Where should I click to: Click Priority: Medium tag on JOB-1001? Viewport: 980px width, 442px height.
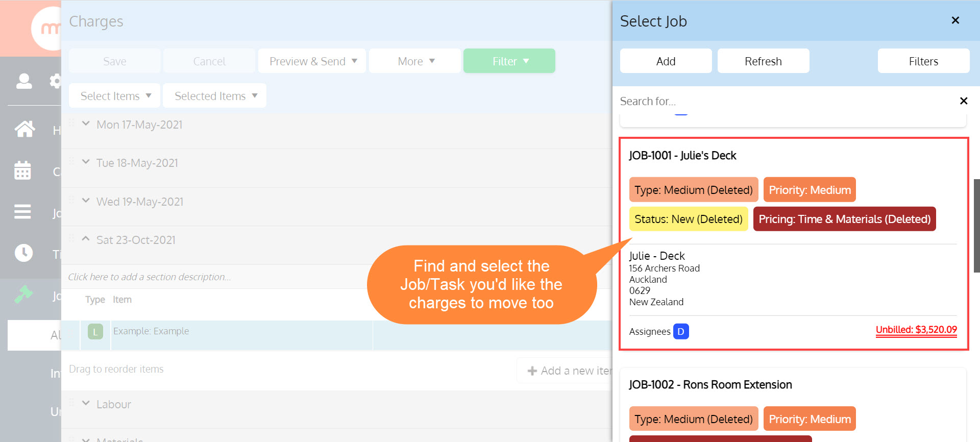click(x=810, y=190)
